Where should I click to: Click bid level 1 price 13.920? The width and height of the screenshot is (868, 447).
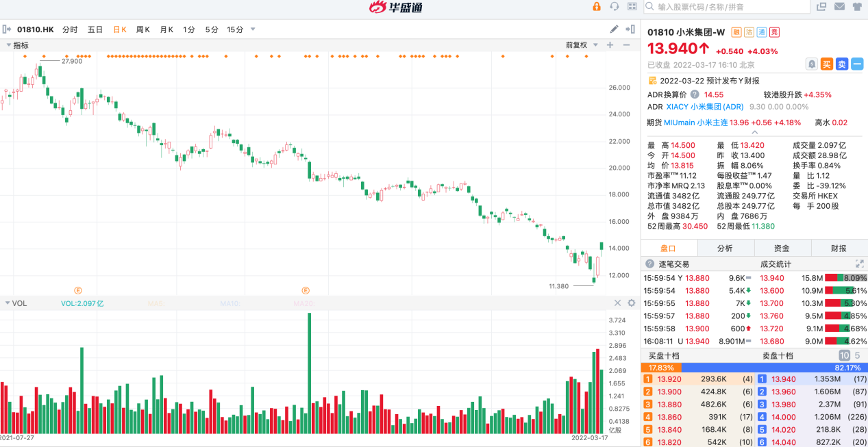point(669,379)
